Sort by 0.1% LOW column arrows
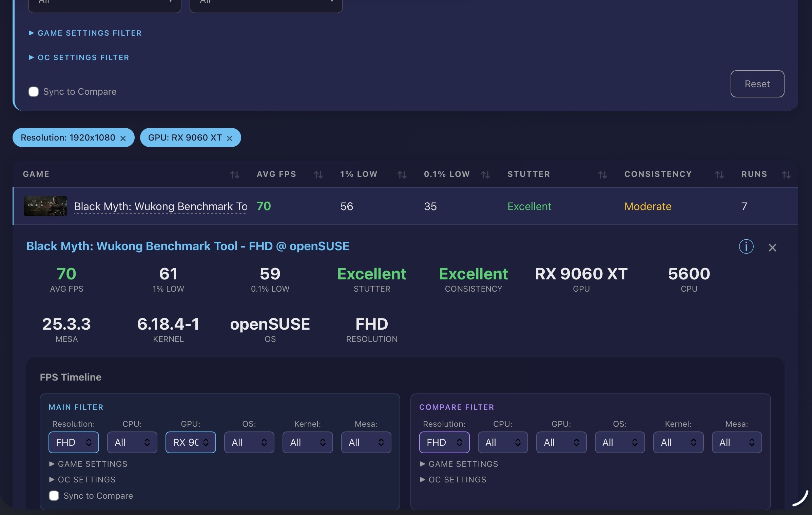The height and width of the screenshot is (515, 812). click(x=485, y=174)
